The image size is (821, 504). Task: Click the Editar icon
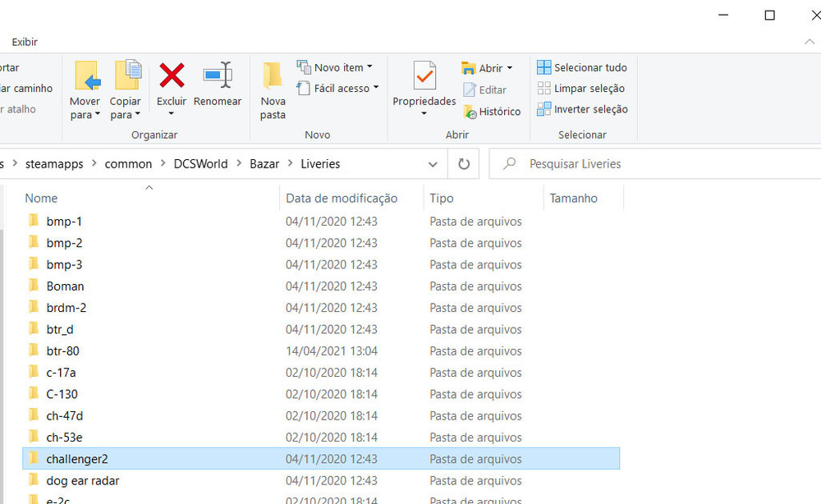point(469,90)
